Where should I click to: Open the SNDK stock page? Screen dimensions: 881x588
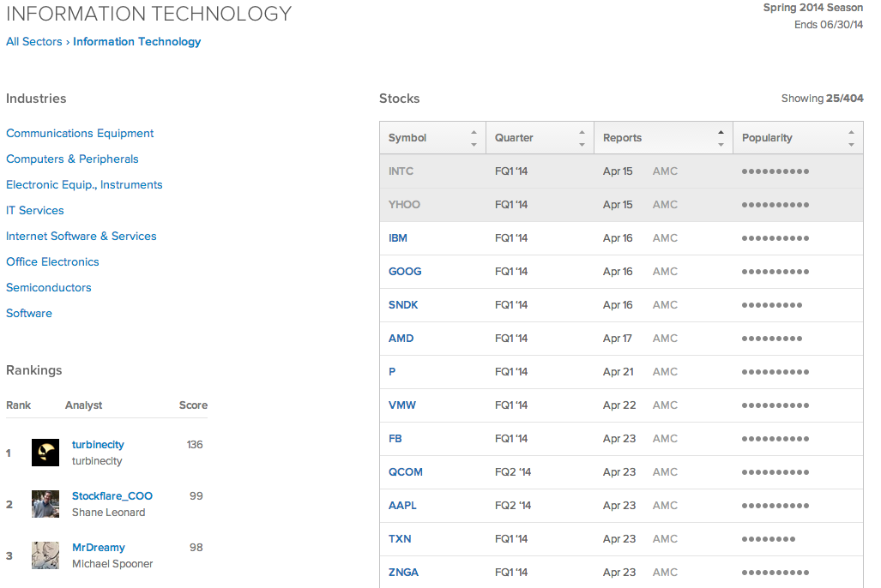click(403, 305)
